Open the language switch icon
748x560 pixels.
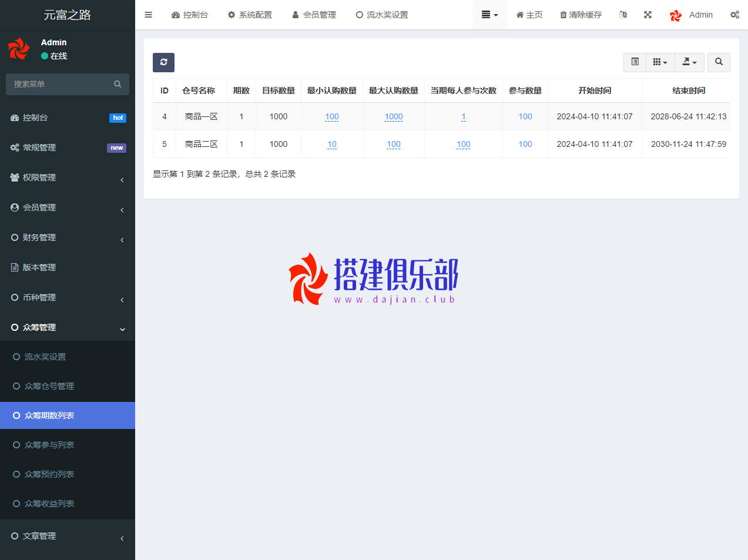(623, 15)
